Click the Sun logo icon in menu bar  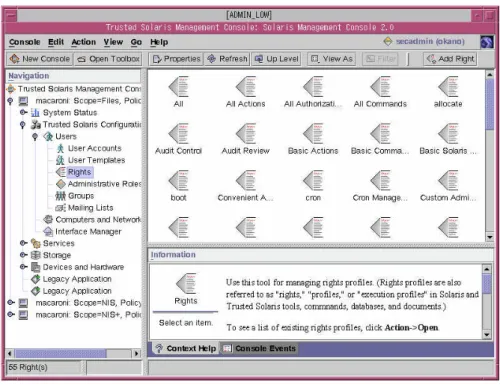coord(487,42)
